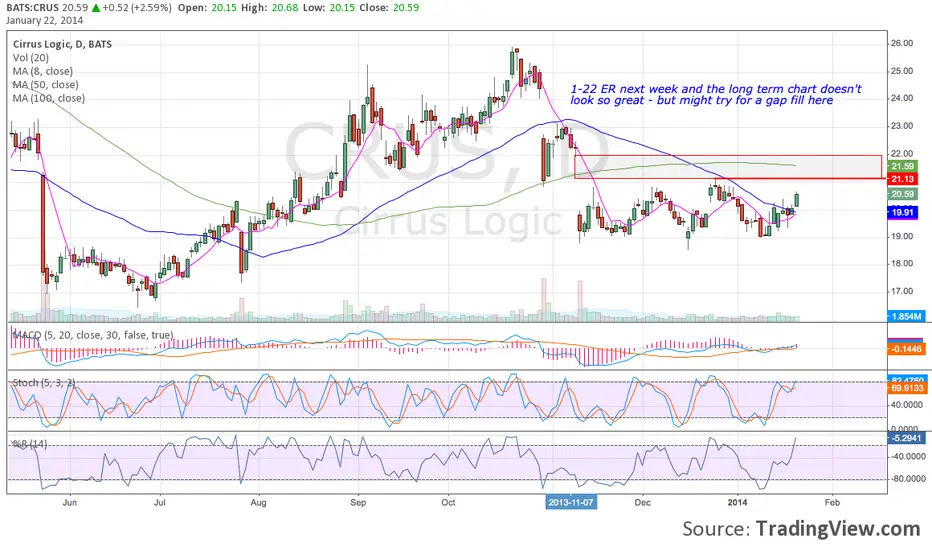
Task: Click the 17.00 price axis label
Action: [x=901, y=291]
